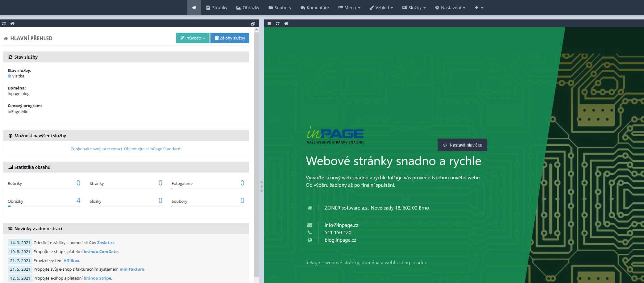Open the Služby dropdown menu

coord(414,8)
